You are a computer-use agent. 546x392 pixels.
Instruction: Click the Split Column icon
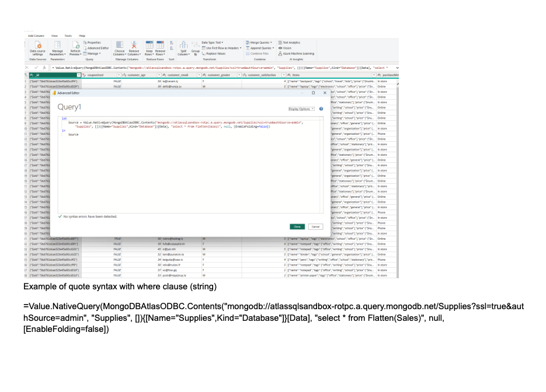(x=183, y=48)
